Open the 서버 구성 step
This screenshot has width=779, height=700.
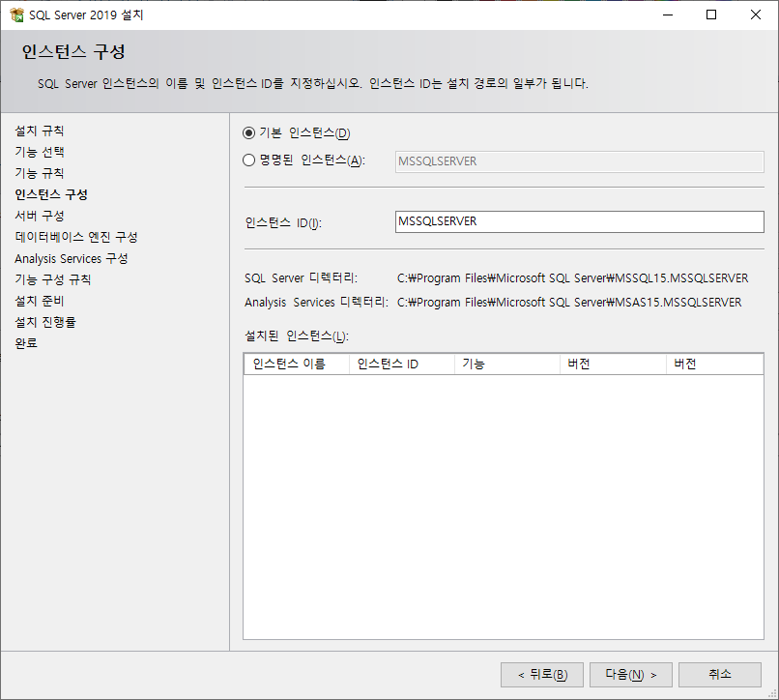point(40,216)
